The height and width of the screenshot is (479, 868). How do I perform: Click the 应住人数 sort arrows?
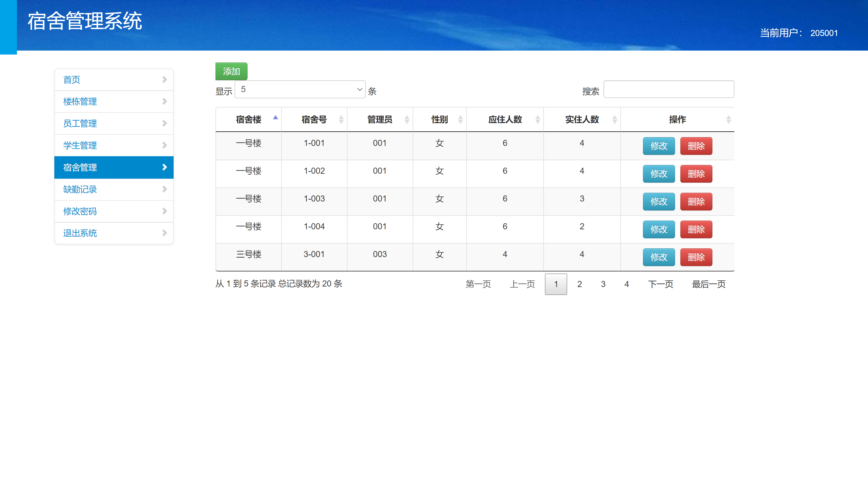(537, 119)
